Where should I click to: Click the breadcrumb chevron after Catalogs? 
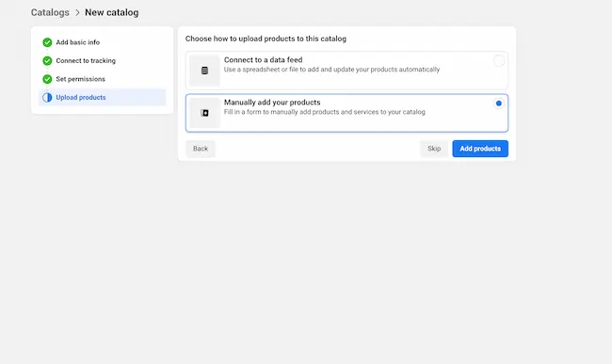point(77,13)
